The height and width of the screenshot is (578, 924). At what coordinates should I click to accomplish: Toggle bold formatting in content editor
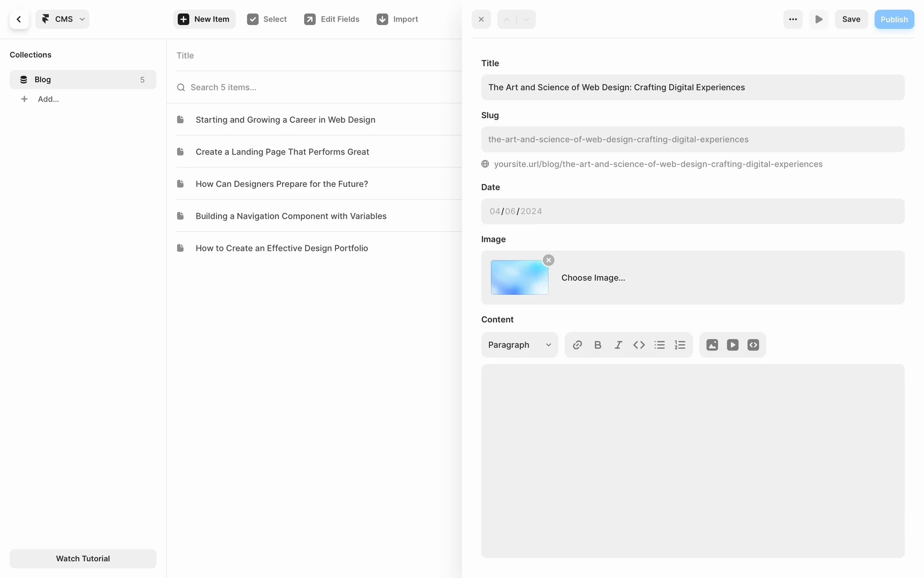[x=598, y=345]
